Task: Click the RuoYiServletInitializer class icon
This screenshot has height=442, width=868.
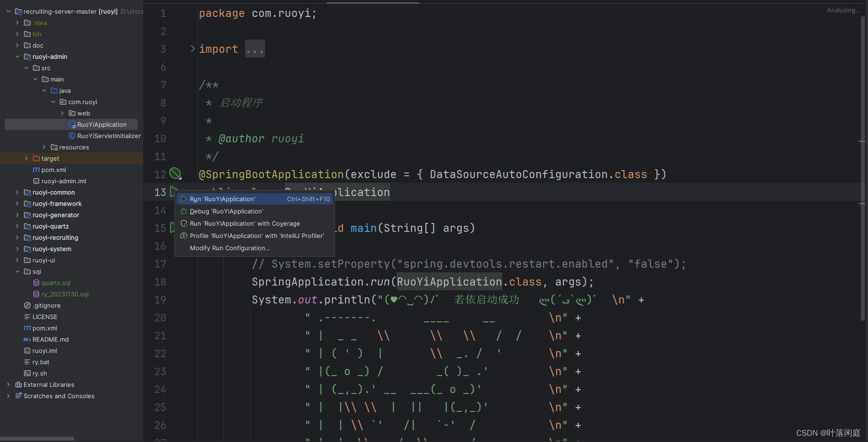Action: [72, 136]
